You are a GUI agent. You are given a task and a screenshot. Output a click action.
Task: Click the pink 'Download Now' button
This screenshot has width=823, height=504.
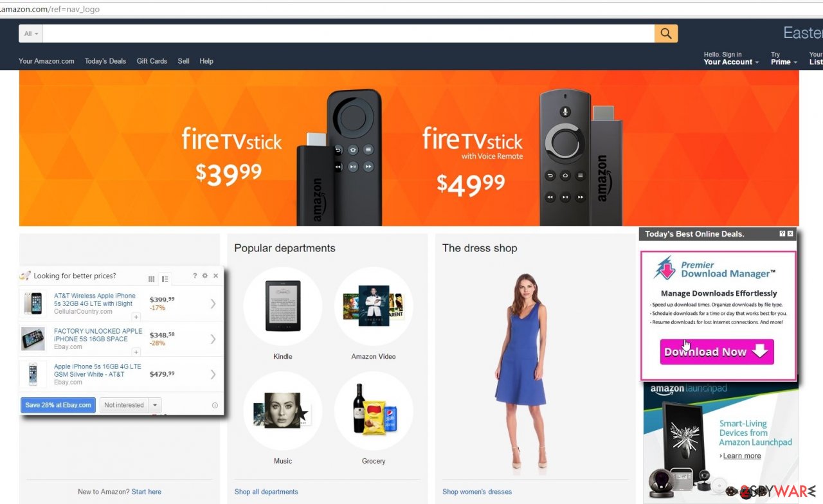[717, 352]
